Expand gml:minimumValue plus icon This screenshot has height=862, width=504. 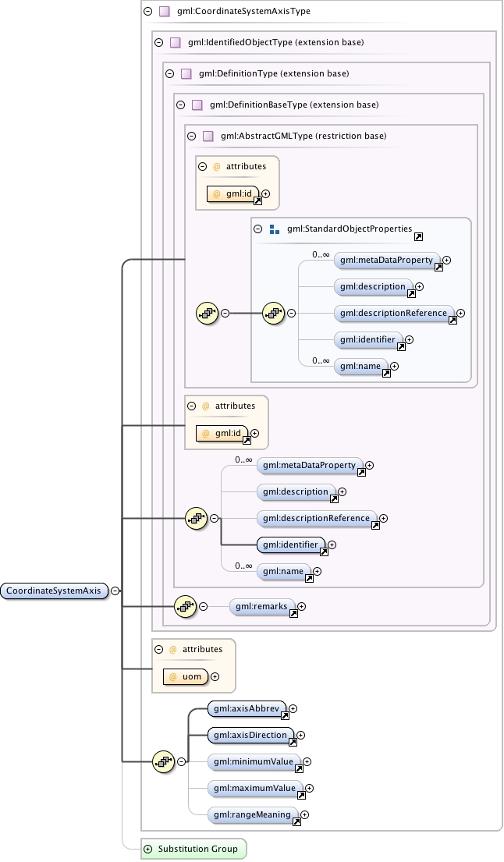coord(307,761)
